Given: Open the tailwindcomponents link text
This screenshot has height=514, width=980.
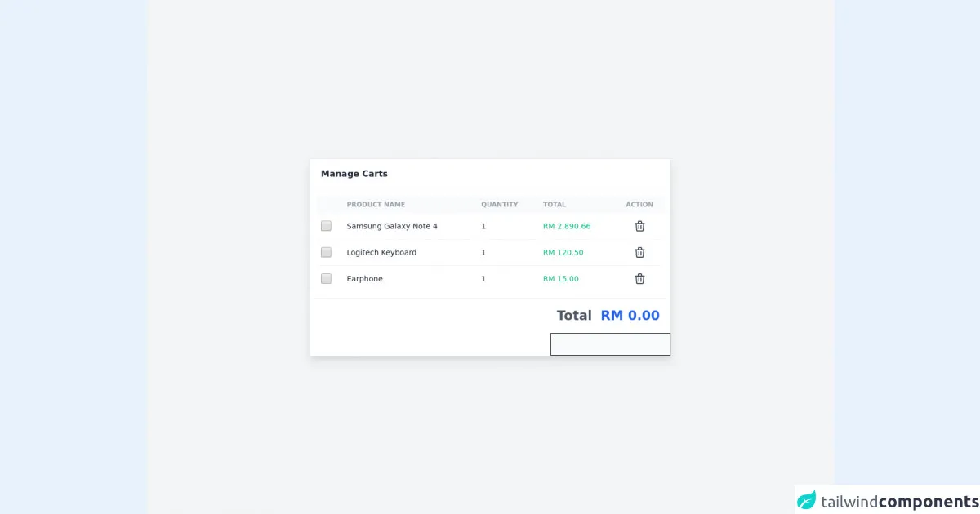Looking at the screenshot, I should pos(899,501).
